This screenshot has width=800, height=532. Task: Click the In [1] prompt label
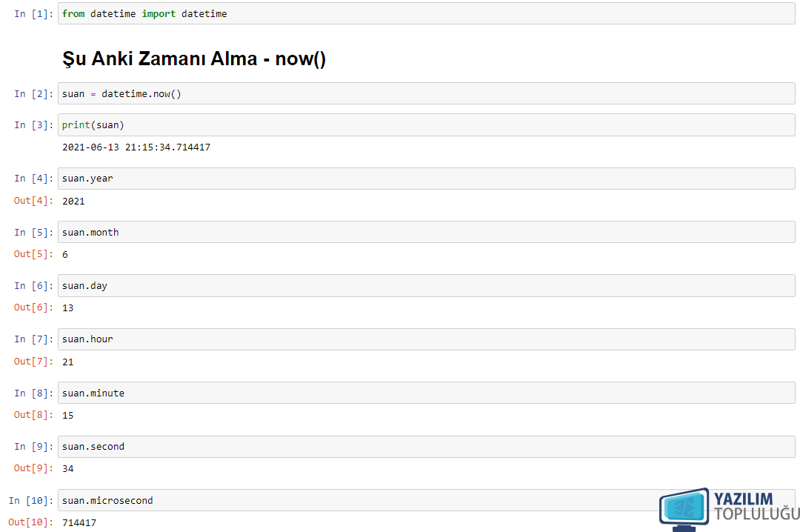[x=33, y=14]
